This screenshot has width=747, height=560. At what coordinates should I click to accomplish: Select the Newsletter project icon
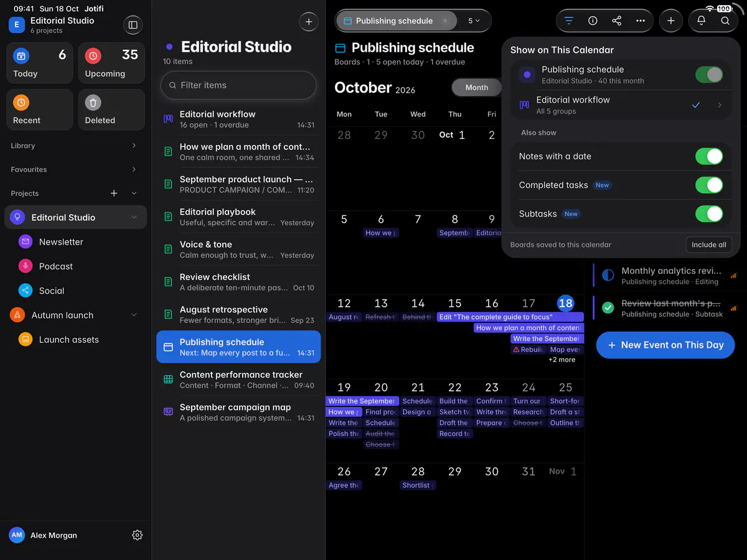click(26, 241)
